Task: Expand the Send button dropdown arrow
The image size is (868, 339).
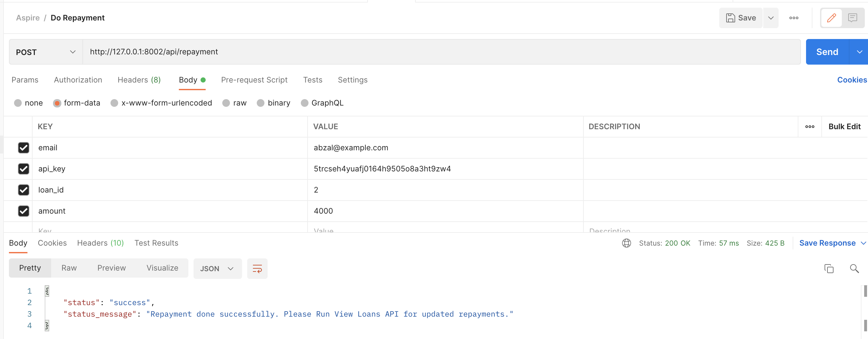Action: click(860, 51)
